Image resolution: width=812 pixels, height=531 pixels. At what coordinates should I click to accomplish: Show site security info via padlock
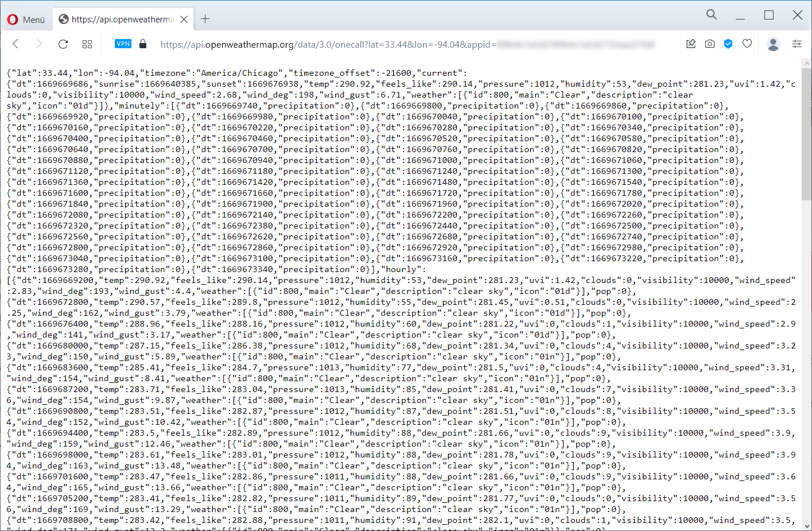pyautogui.click(x=143, y=44)
